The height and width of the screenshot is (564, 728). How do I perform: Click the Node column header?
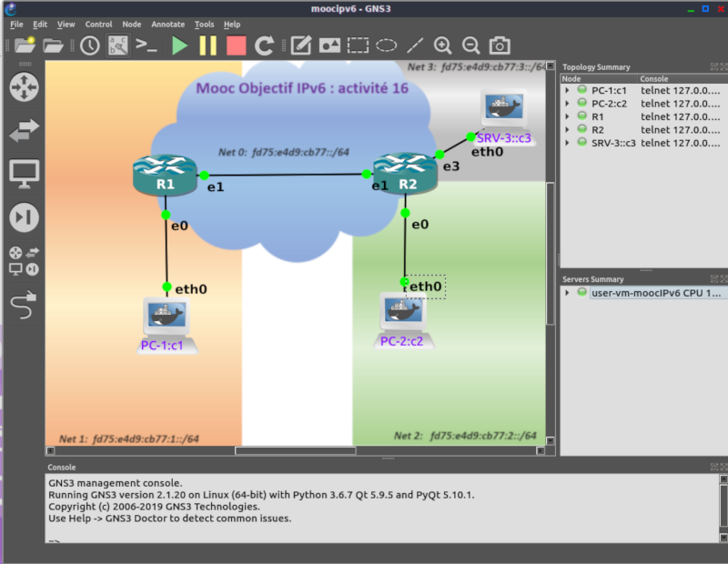tap(599, 79)
